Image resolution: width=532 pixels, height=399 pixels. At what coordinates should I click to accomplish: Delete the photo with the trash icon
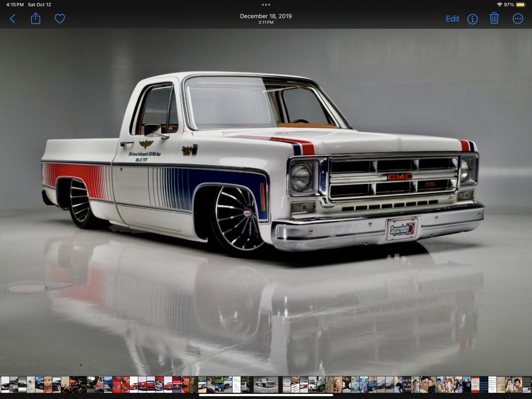click(494, 18)
